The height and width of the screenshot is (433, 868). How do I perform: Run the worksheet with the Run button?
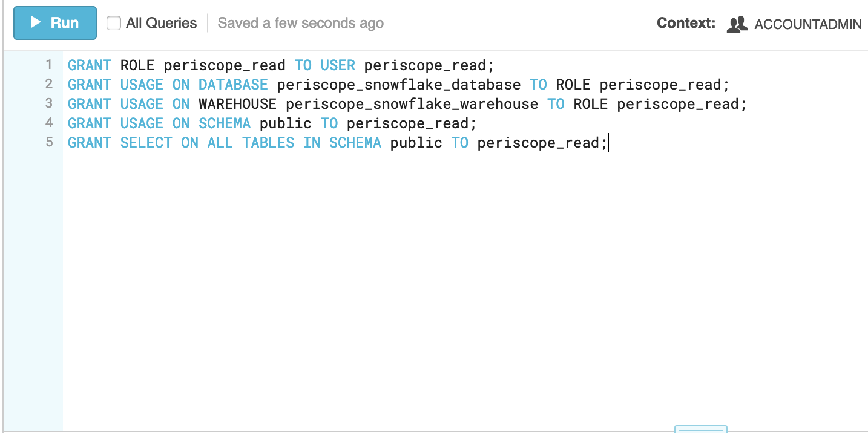pos(55,23)
